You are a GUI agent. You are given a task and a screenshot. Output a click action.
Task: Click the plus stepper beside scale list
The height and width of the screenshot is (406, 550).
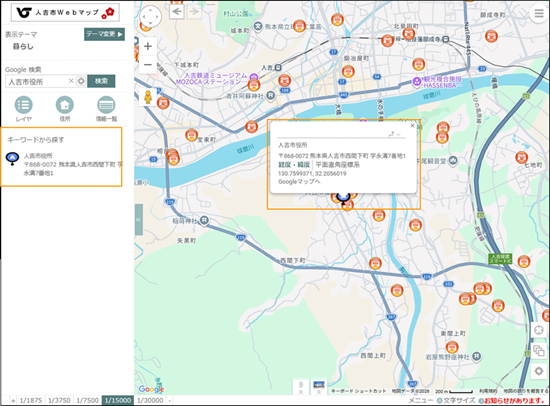point(13,400)
